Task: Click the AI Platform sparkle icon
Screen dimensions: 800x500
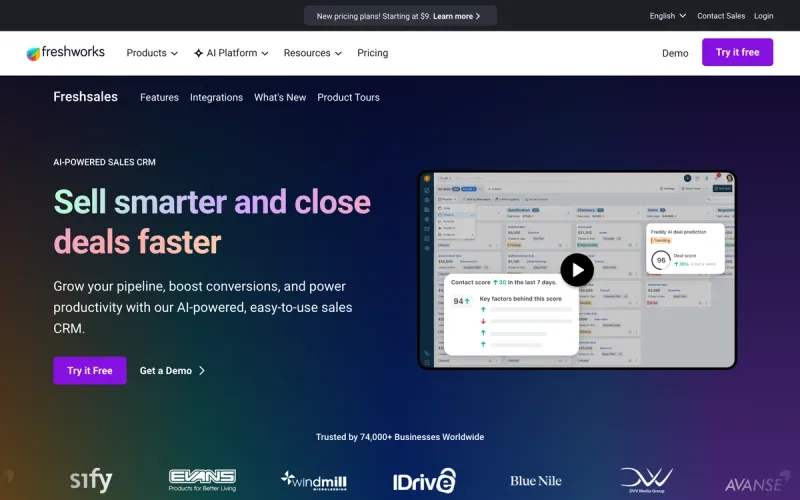Action: click(x=198, y=53)
